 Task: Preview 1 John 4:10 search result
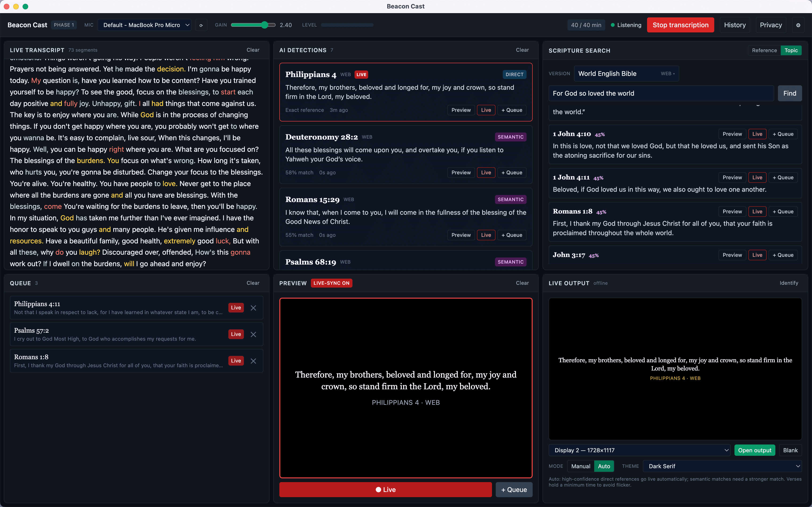click(732, 134)
